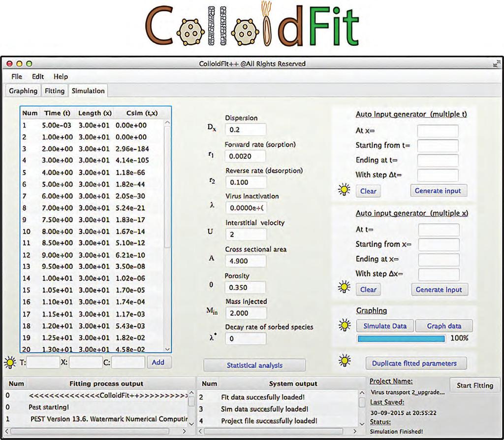This screenshot has width=504, height=440.
Task: Switch to the Fitting tab
Action: [55, 91]
